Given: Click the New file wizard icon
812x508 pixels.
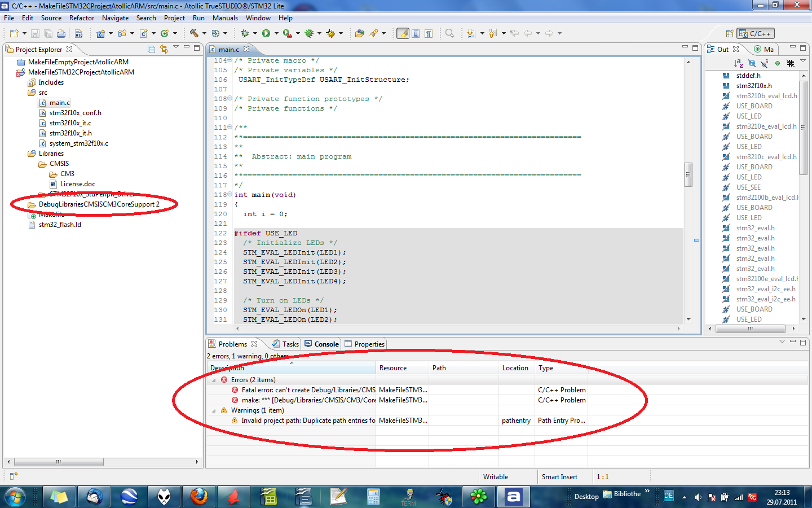Looking at the screenshot, I should pos(14,33).
